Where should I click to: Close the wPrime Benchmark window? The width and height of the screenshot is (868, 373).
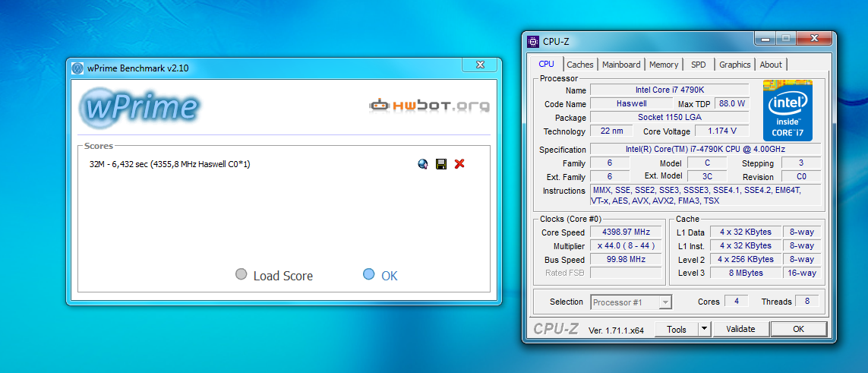(x=480, y=65)
